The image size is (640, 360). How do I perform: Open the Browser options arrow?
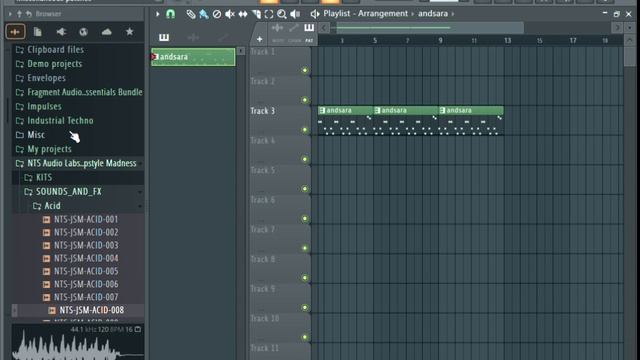[10, 14]
